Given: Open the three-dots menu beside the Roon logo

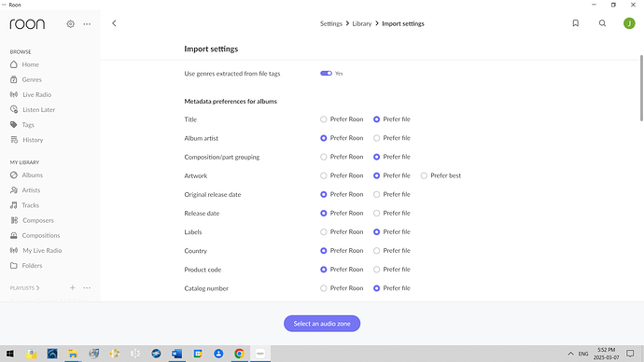Looking at the screenshot, I should [87, 24].
